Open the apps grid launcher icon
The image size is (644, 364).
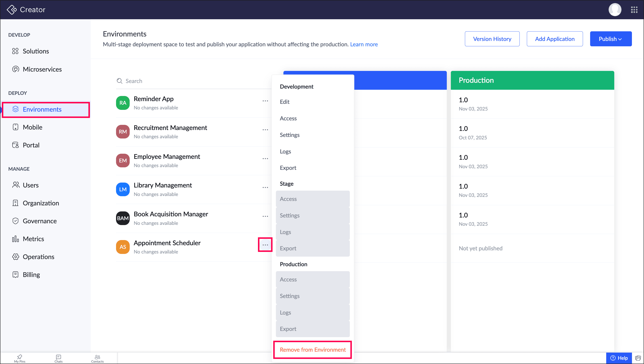coord(634,10)
